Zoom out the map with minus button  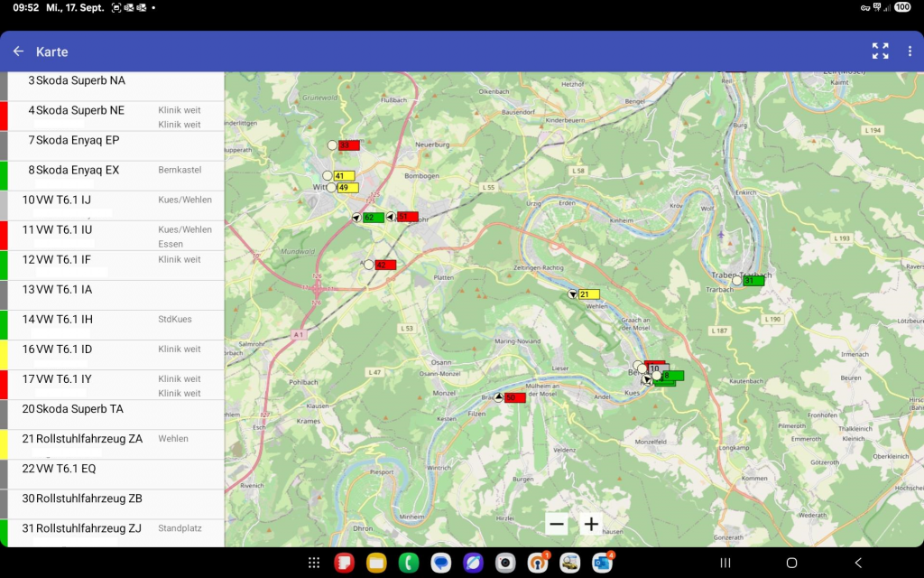(557, 525)
